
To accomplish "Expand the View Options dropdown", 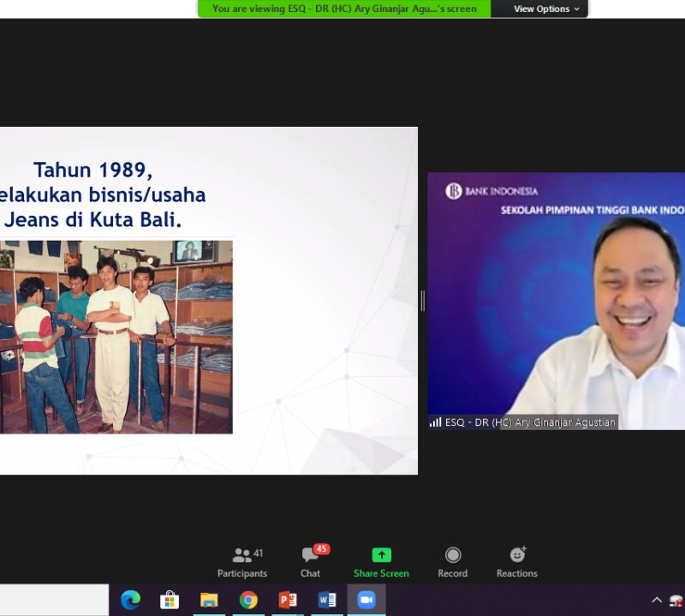I will pyautogui.click(x=545, y=9).
